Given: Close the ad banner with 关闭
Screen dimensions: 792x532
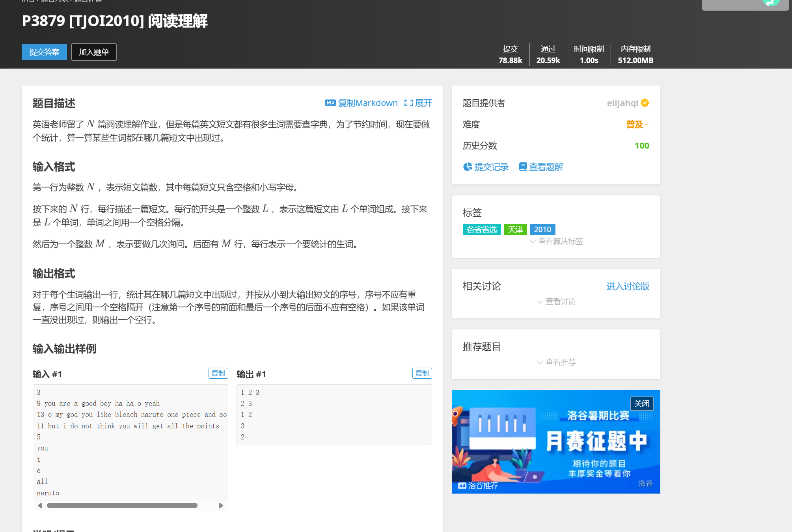Looking at the screenshot, I should [x=641, y=404].
